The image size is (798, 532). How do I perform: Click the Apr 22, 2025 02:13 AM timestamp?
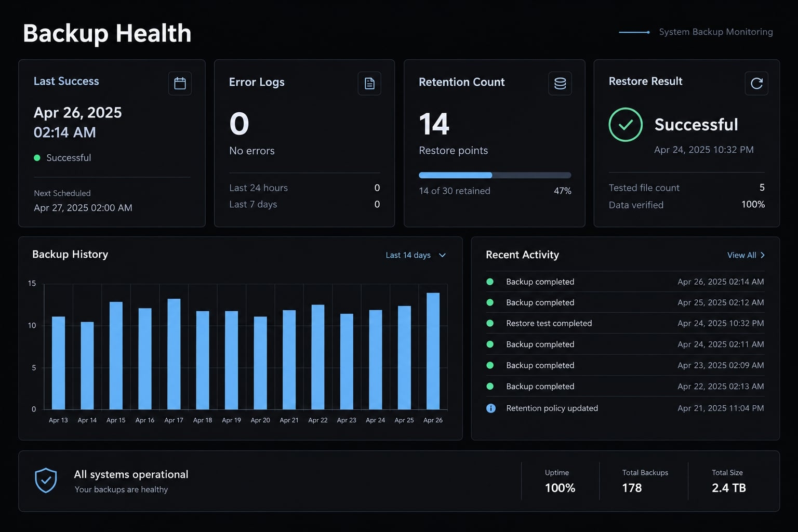coord(721,387)
